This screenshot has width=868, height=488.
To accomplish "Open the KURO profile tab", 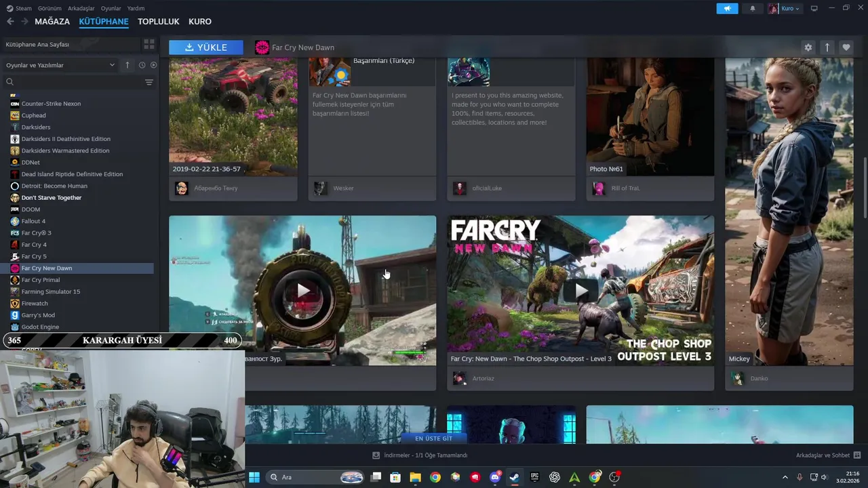I will tap(200, 22).
